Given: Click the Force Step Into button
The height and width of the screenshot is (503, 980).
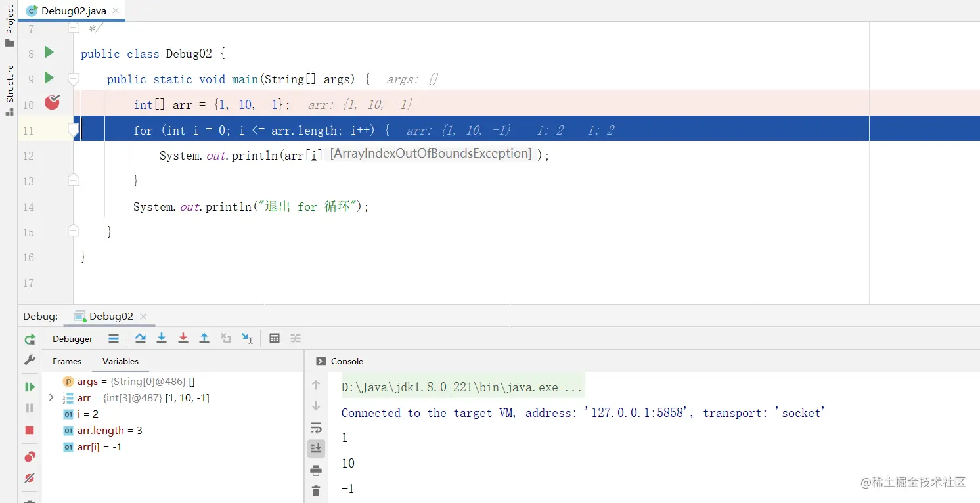Looking at the screenshot, I should pyautogui.click(x=183, y=338).
